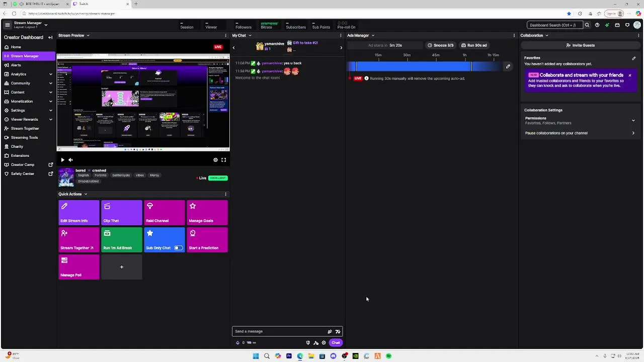This screenshot has width=644, height=362.
Task: Click the Clip That quick action
Action: coord(122,213)
